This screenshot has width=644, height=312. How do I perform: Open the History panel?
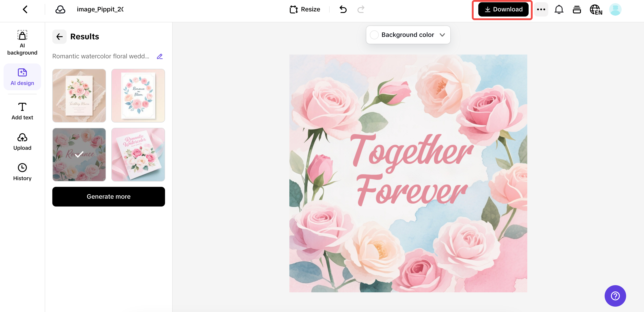(x=22, y=172)
